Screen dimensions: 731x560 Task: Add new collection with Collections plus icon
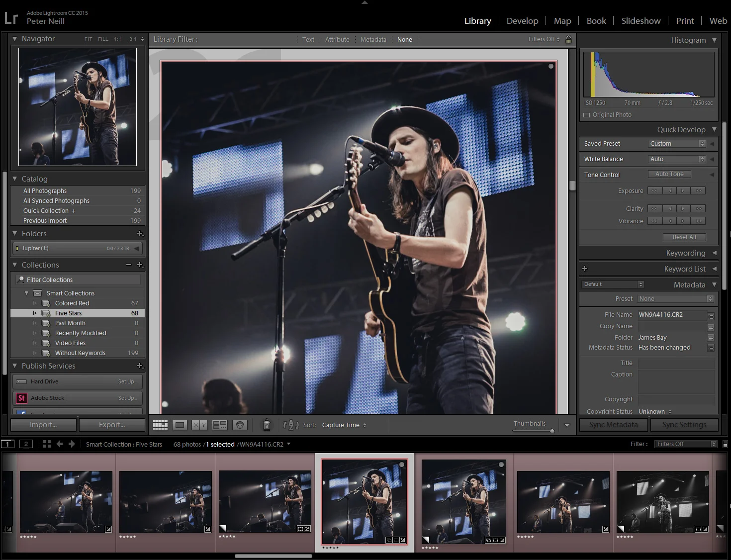coord(140,265)
